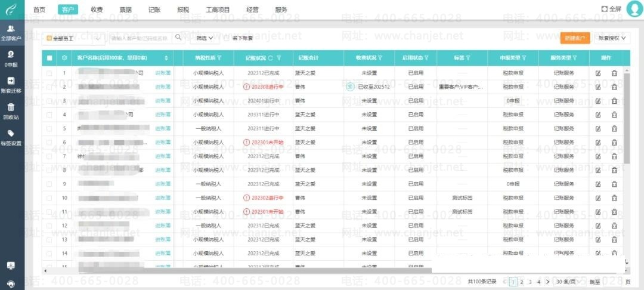644x290 pixels.
Task: Tick the checkbox for row 4
Action: pyautogui.click(x=49, y=115)
